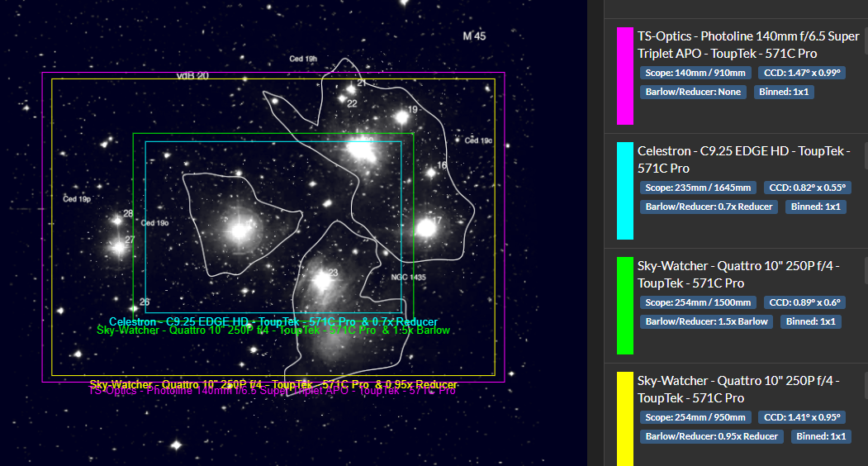This screenshot has width=868, height=466.
Task: Click the Barlow/Reducer: None badge
Action: [693, 92]
